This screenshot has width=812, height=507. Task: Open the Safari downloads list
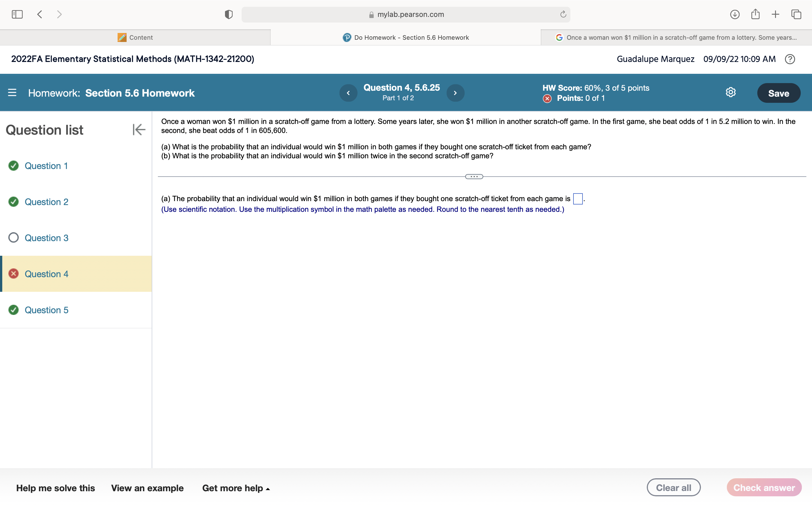pyautogui.click(x=734, y=14)
